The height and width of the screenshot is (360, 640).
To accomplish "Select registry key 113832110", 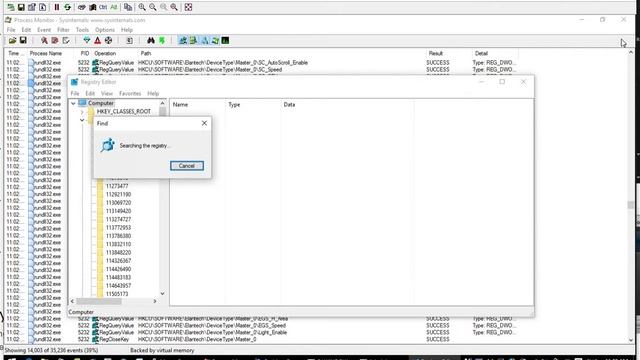I will pyautogui.click(x=118, y=244).
